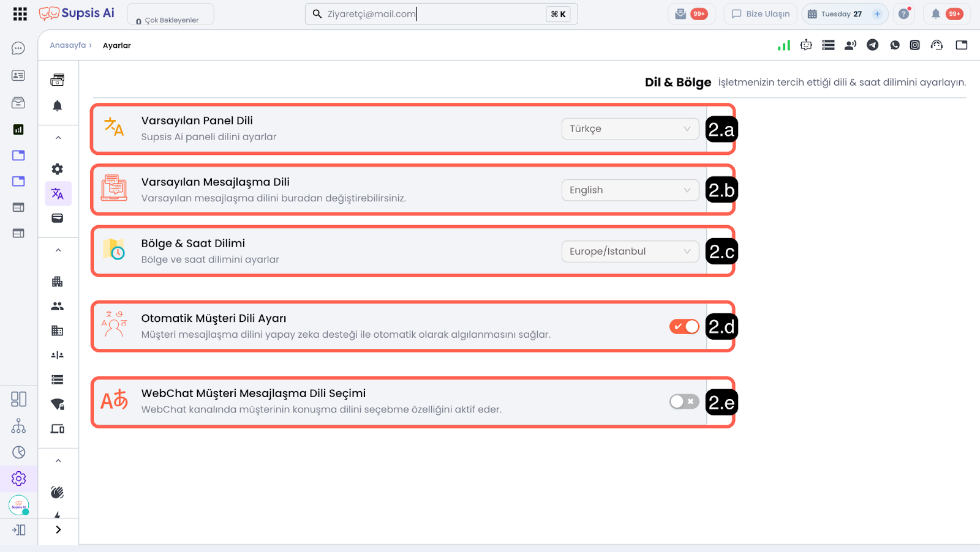Disable Otomatik Müşteri Dili Ayarı toggle
Screen dimensions: 980x552
(x=684, y=327)
